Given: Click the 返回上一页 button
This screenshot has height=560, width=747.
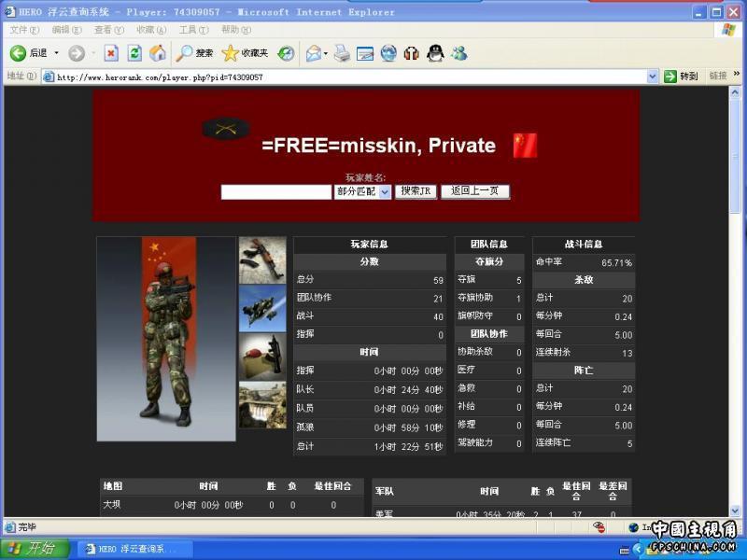Looking at the screenshot, I should coord(475,191).
